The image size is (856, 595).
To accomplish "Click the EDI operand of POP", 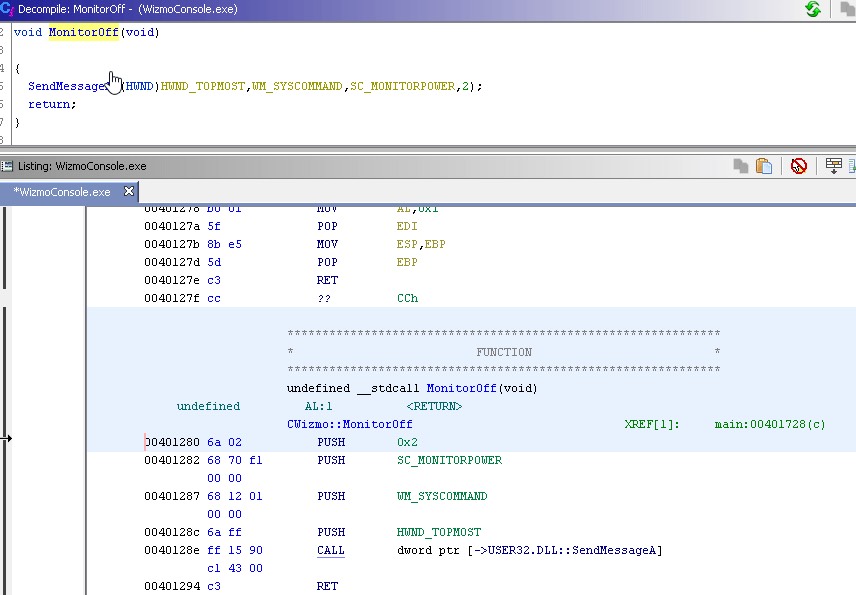I will (x=407, y=226).
